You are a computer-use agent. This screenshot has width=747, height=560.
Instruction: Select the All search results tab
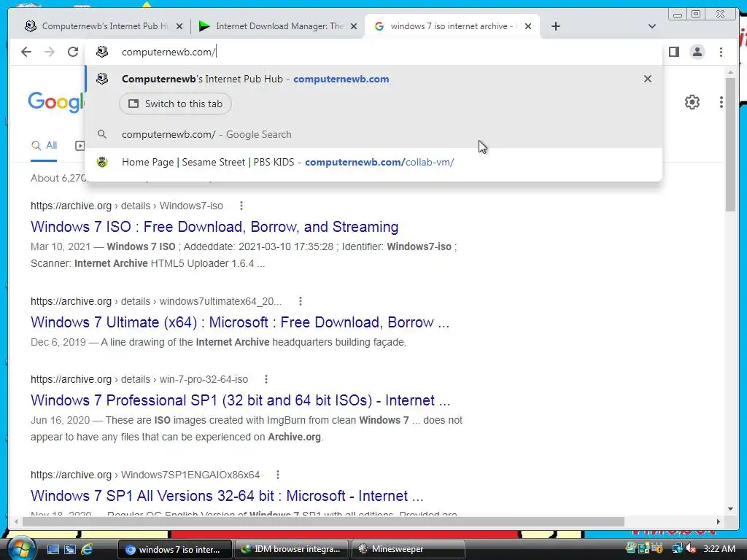pyautogui.click(x=44, y=146)
